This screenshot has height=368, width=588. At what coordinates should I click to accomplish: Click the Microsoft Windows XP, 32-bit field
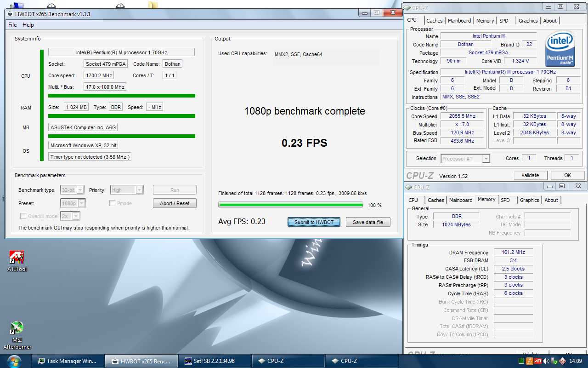83,145
